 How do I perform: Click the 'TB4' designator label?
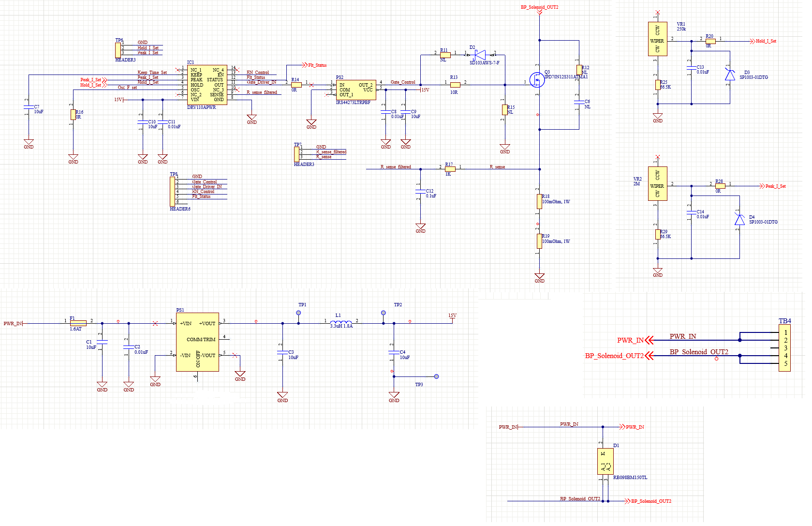pos(785,321)
